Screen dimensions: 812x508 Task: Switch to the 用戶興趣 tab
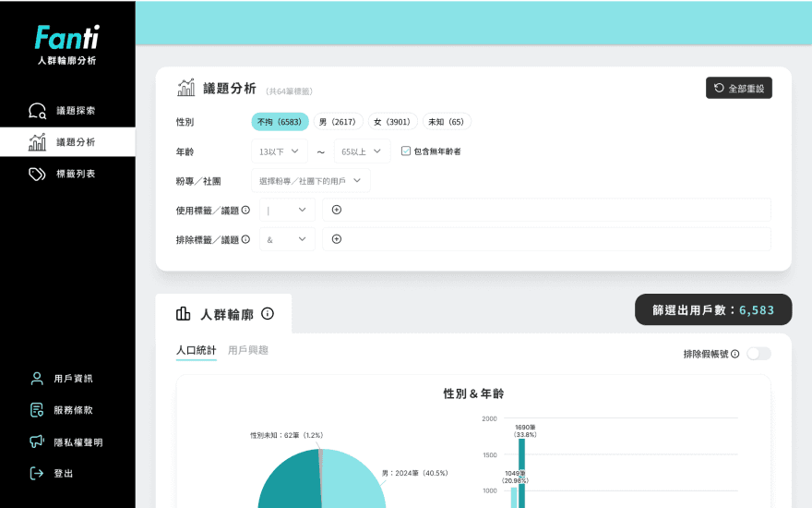coord(248,350)
